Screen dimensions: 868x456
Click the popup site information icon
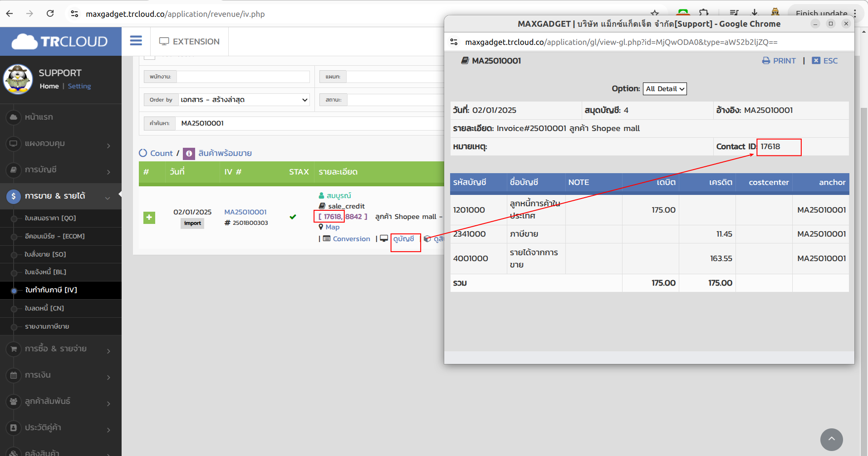tap(454, 42)
